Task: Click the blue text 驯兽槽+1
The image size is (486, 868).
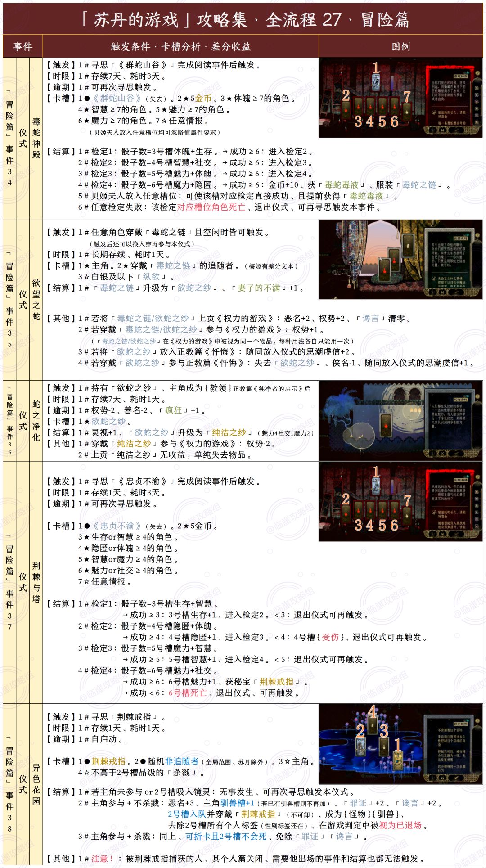Action: coord(237,803)
